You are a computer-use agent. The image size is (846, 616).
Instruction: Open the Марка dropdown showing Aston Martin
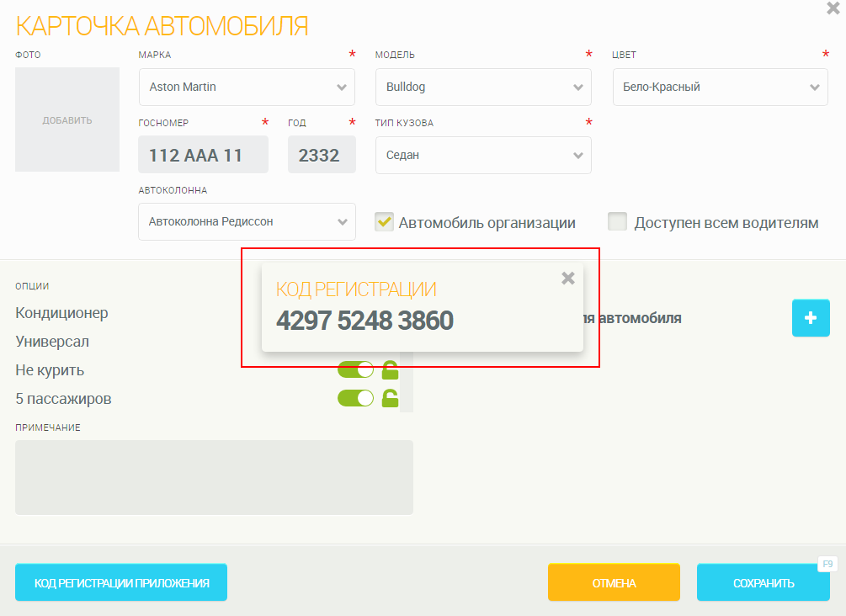point(247,87)
